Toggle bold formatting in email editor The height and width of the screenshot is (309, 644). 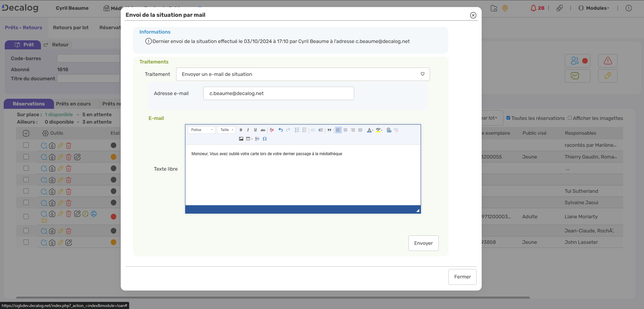[x=241, y=130]
